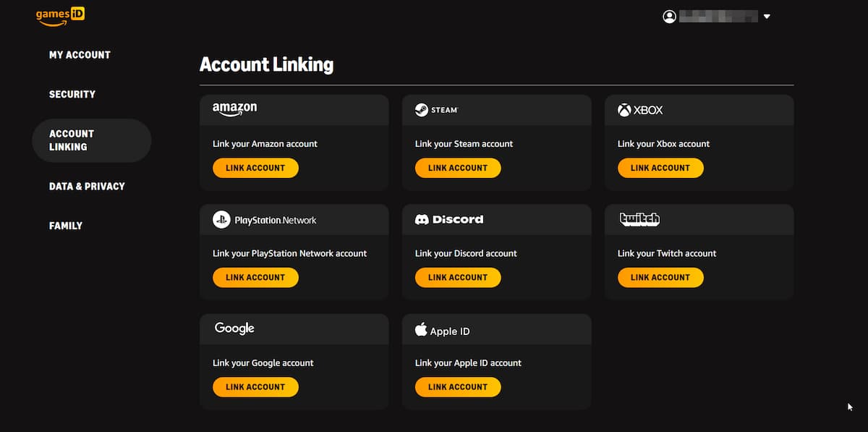This screenshot has height=432, width=868.
Task: Click the Discord logo icon
Action: coord(422,219)
